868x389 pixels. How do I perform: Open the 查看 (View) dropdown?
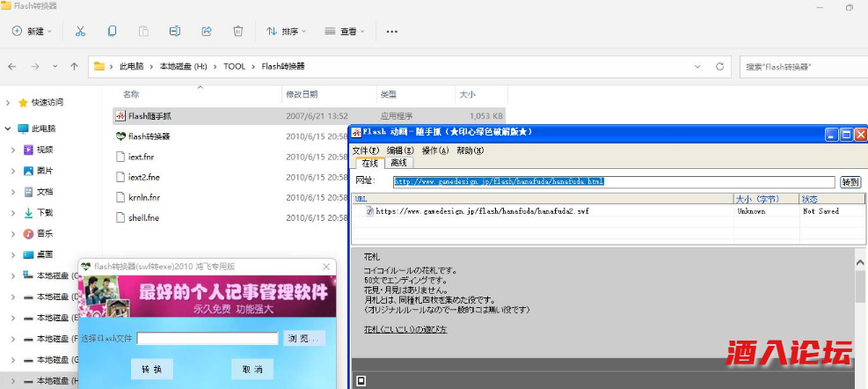[x=345, y=31]
